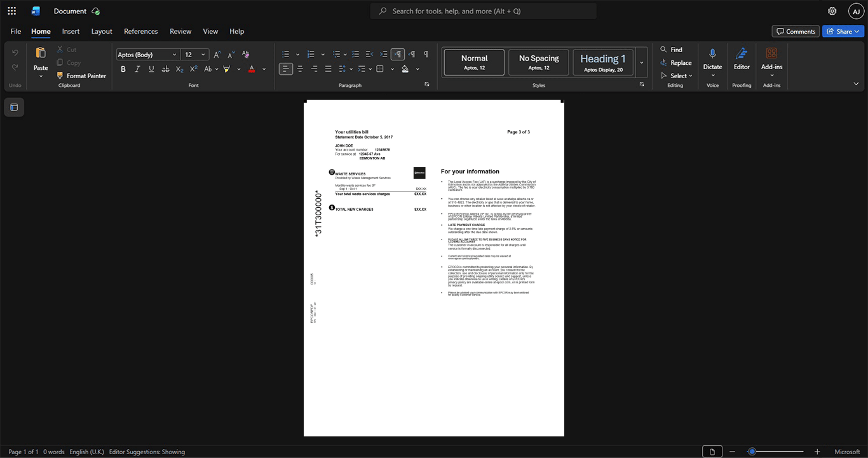
Task: Open the Select dropdown in Editing
Action: 676,76
